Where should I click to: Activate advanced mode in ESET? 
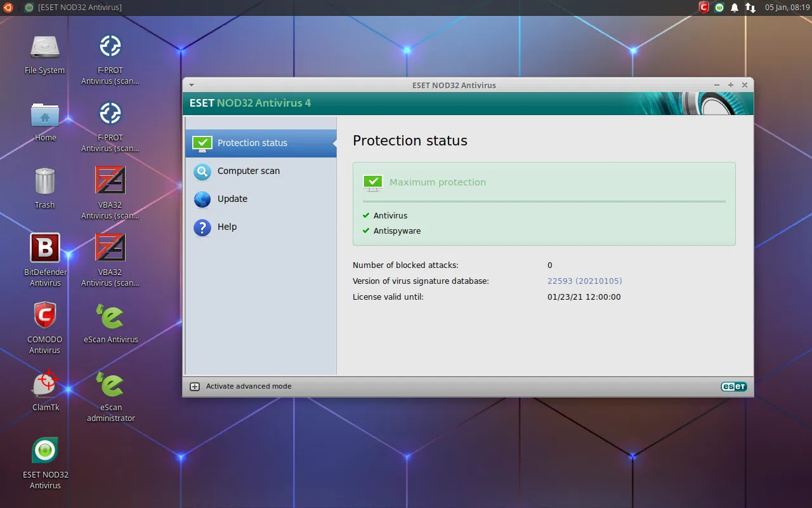(241, 386)
